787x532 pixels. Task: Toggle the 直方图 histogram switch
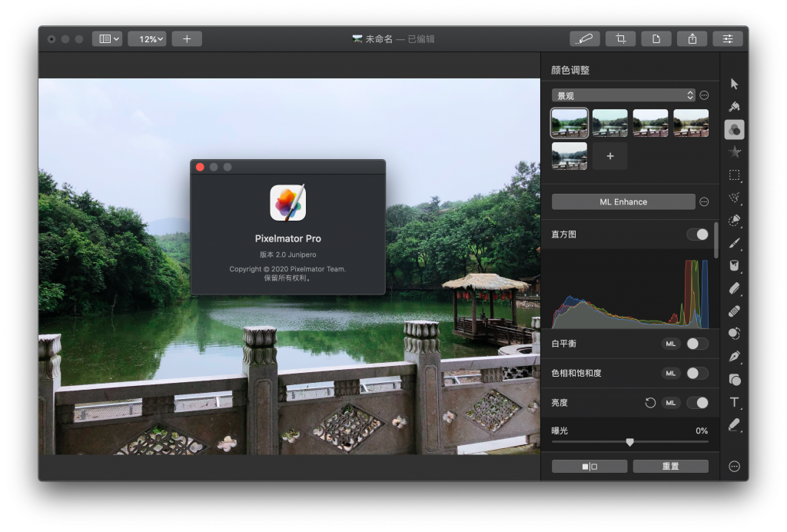tap(698, 234)
